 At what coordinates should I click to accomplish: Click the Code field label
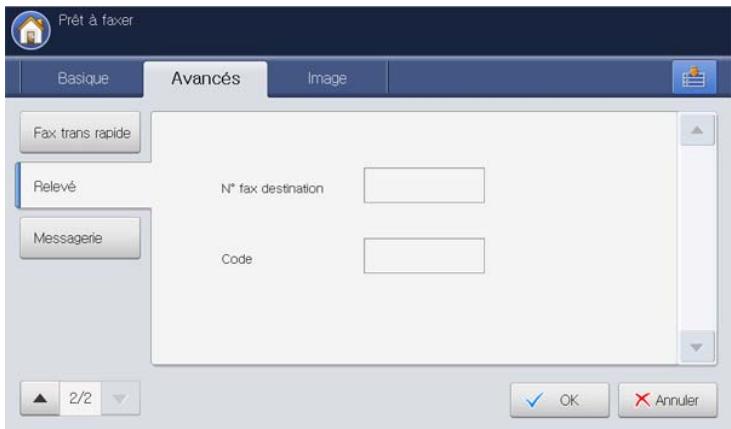(x=237, y=259)
